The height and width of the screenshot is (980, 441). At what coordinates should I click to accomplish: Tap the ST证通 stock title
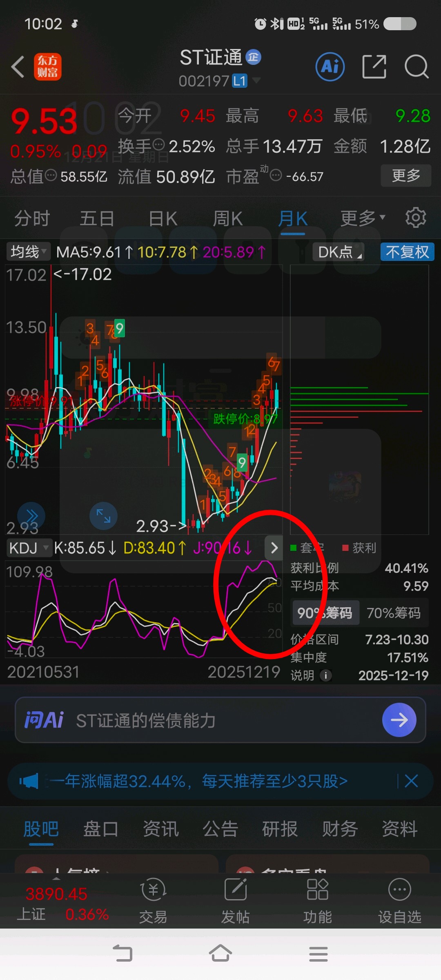211,57
